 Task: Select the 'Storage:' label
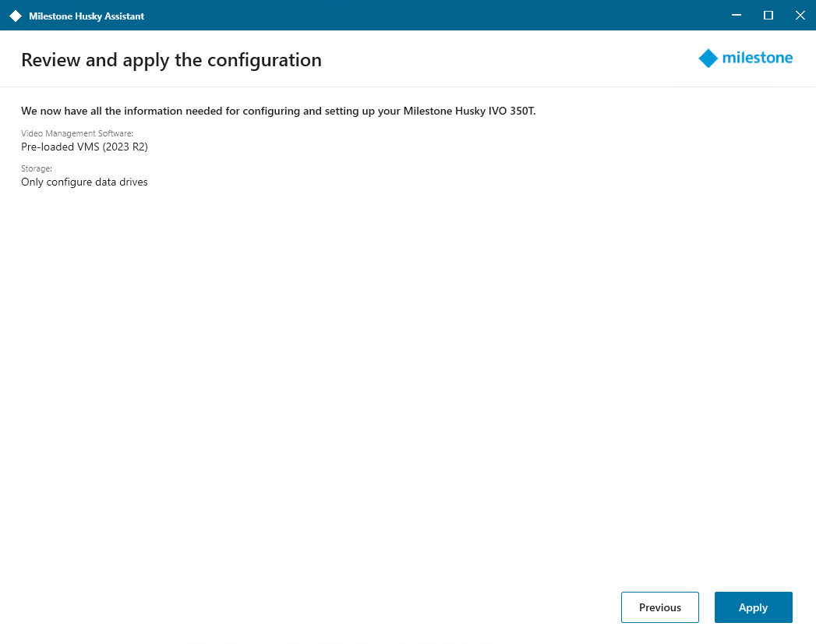point(37,169)
